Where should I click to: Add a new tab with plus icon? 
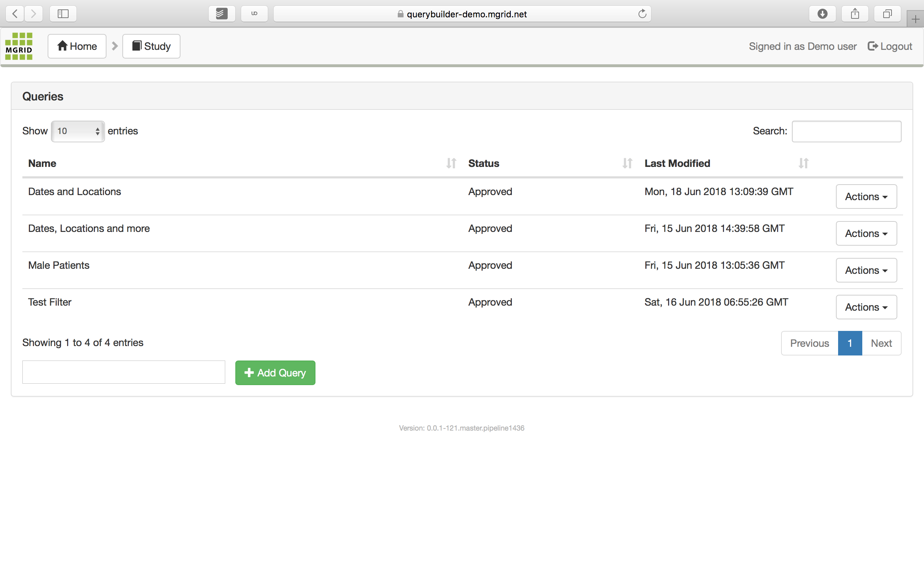[x=915, y=19]
